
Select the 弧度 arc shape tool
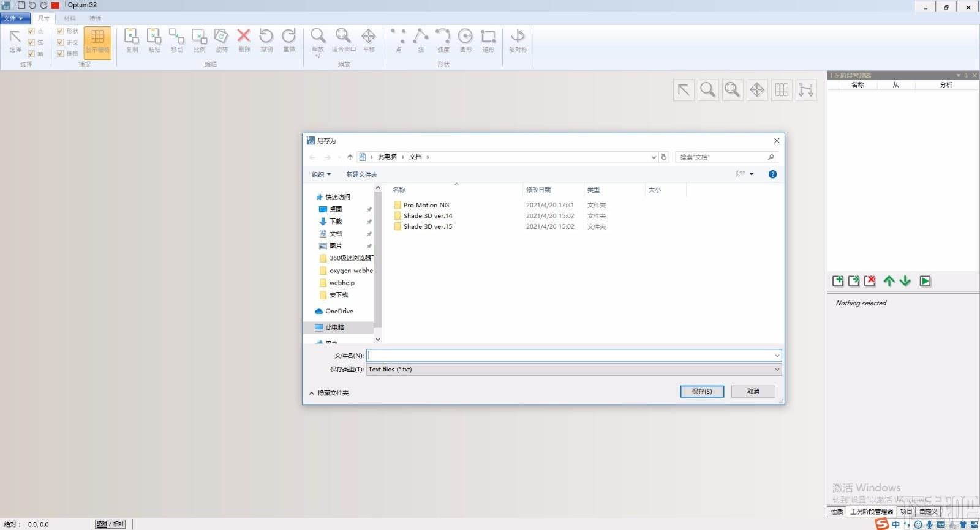pyautogui.click(x=443, y=40)
